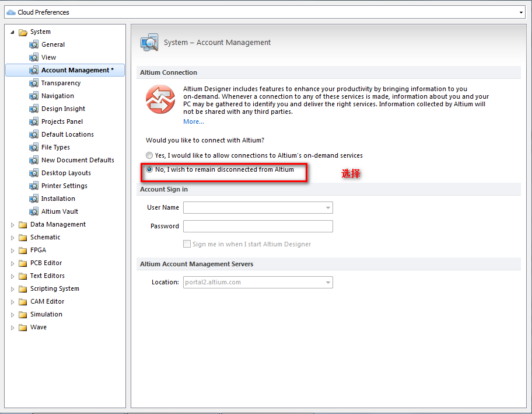Click the Design Insight page icon

34,109
